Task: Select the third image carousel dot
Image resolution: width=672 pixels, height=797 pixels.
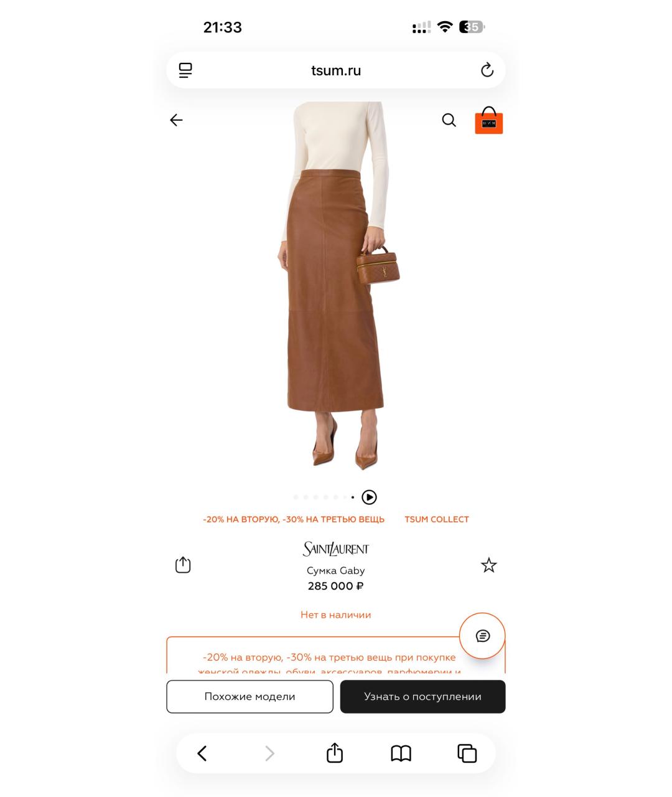Action: [315, 498]
